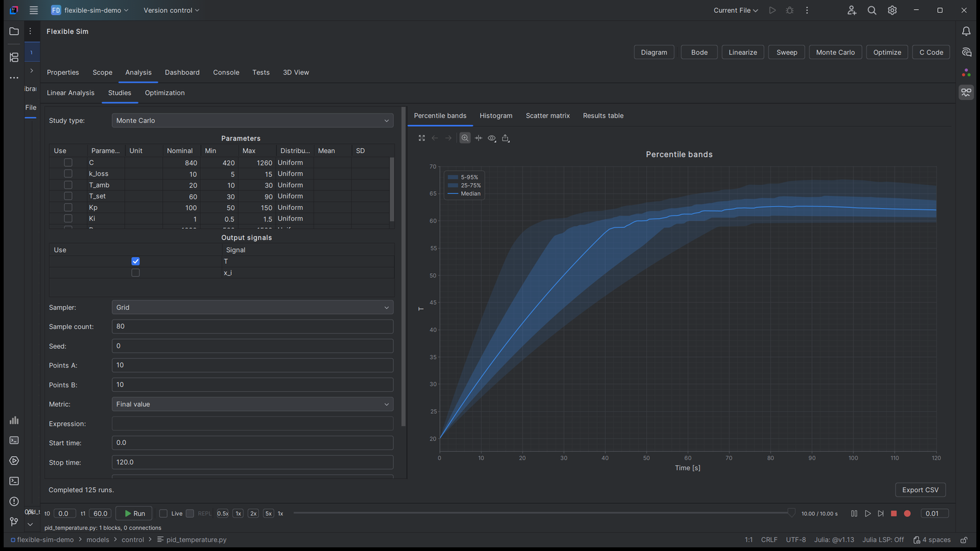Open the Metric dropdown
The width and height of the screenshot is (980, 551).
tap(252, 404)
